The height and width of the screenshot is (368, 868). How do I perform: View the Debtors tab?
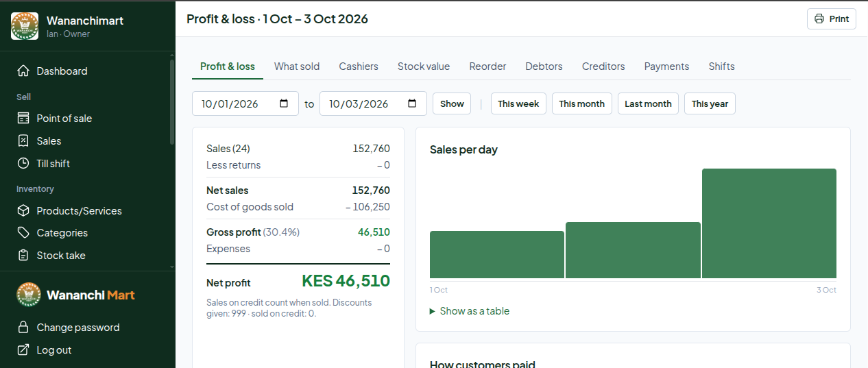pyautogui.click(x=544, y=66)
